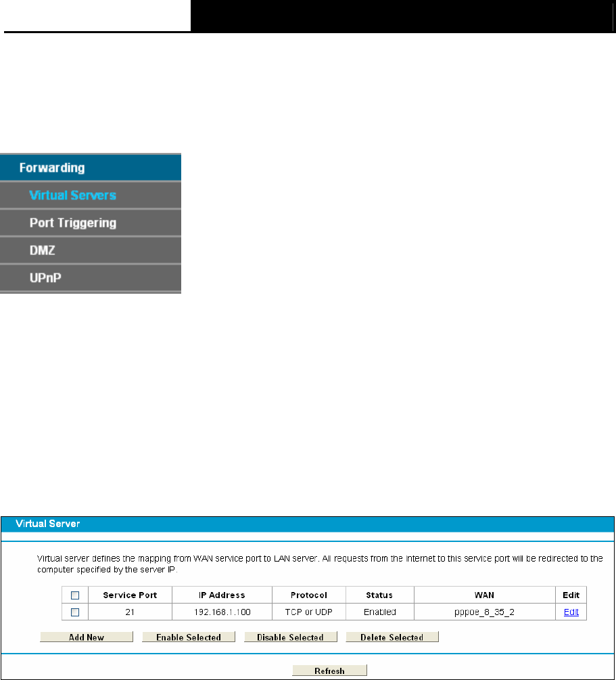Click Delete Selected button
The height and width of the screenshot is (680, 616).
(x=392, y=637)
